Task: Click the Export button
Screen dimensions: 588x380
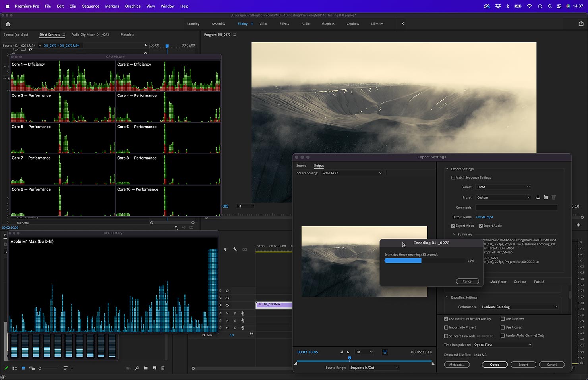Action: [523, 365]
